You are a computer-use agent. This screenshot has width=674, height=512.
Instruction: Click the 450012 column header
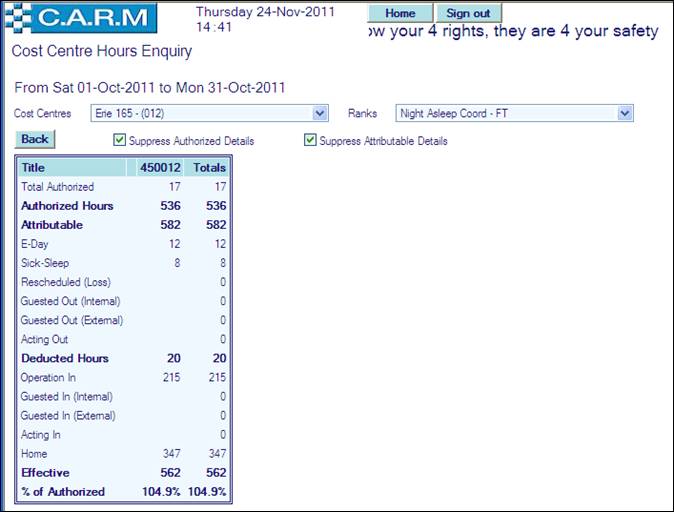pyautogui.click(x=160, y=168)
